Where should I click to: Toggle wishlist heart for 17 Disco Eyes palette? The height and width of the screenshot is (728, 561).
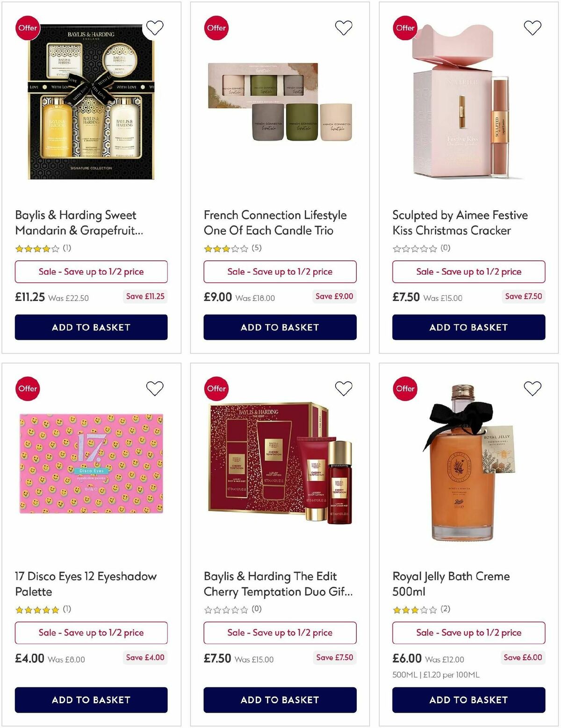155,388
